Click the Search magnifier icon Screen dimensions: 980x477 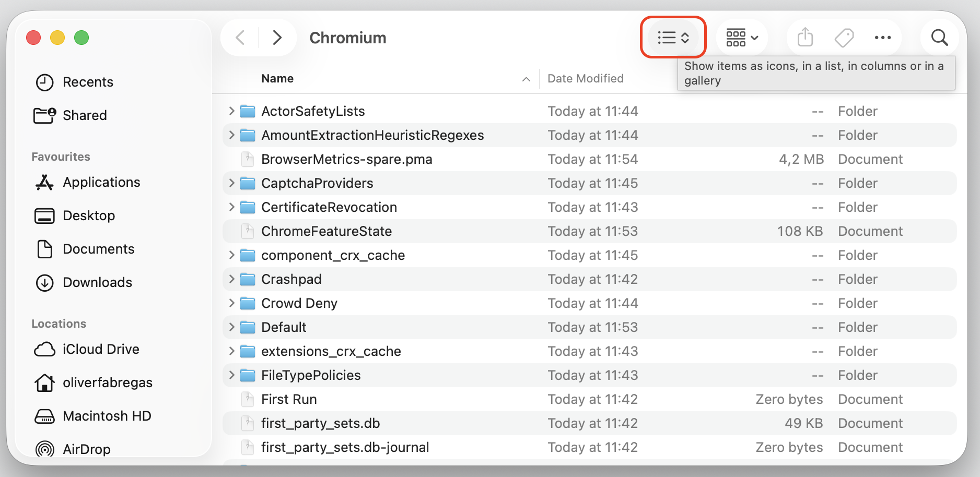click(939, 38)
